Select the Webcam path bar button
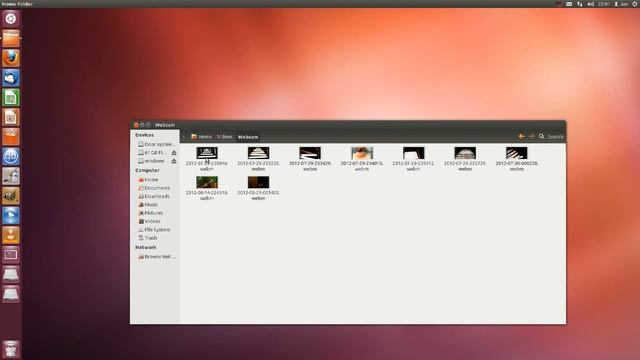640x360 pixels. (x=248, y=137)
